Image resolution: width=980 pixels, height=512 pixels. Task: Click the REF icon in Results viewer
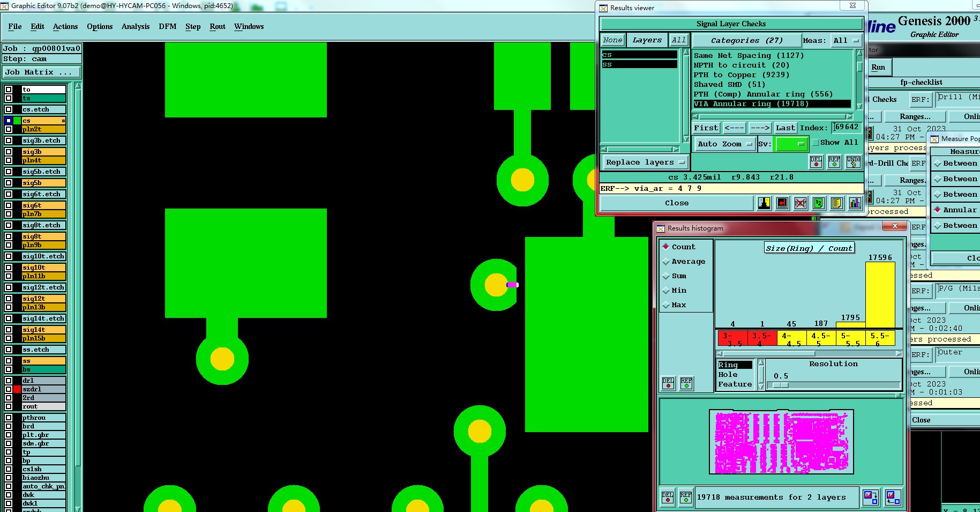click(x=834, y=162)
